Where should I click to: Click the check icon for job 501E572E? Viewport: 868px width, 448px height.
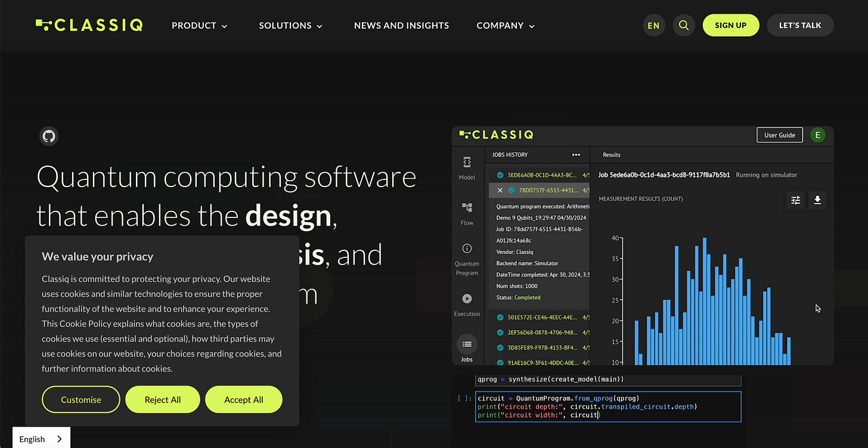(500, 317)
